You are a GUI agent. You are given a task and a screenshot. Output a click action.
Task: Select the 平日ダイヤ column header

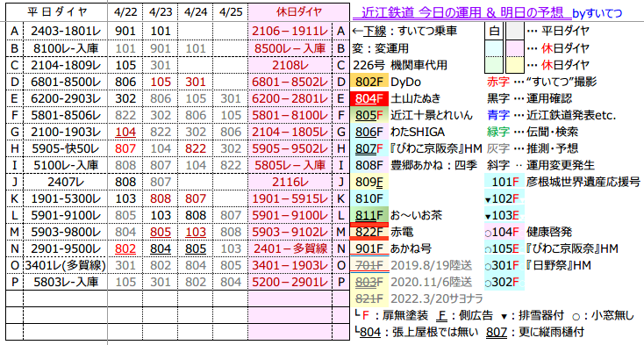click(x=57, y=12)
